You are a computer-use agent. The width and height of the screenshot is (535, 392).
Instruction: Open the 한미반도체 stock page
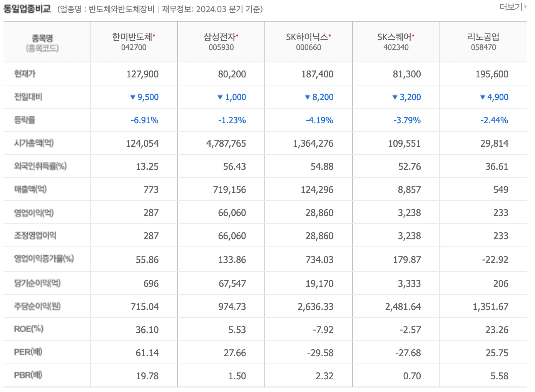point(132,37)
